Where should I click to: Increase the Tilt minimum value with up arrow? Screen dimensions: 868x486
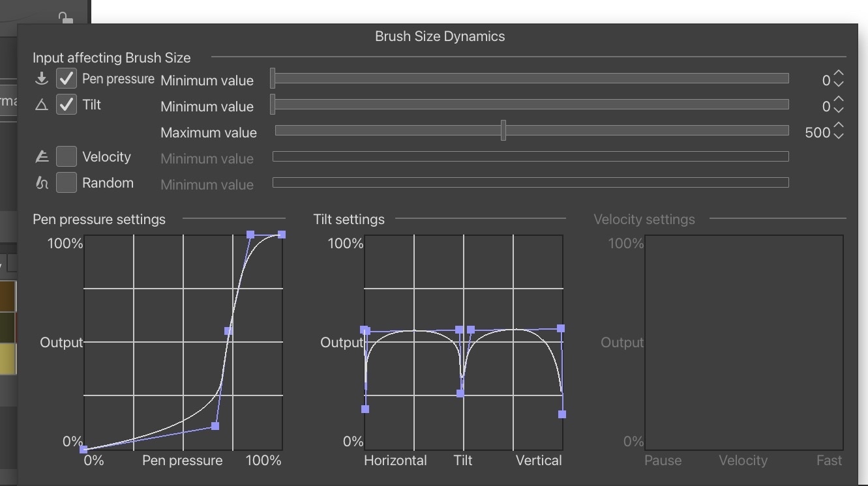(839, 100)
